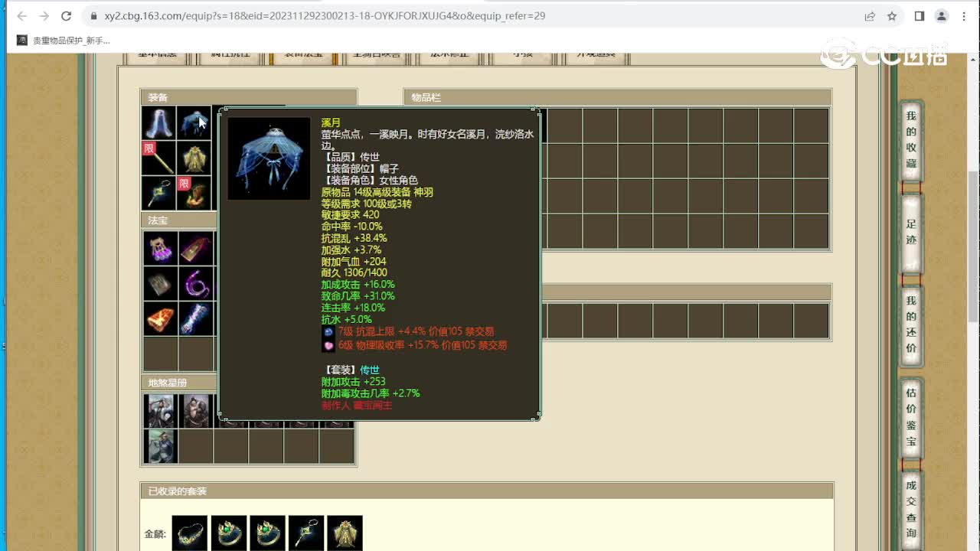The height and width of the screenshot is (551, 980).
Task: Click the 耐久 1306/1400 line
Action: pyautogui.click(x=354, y=272)
